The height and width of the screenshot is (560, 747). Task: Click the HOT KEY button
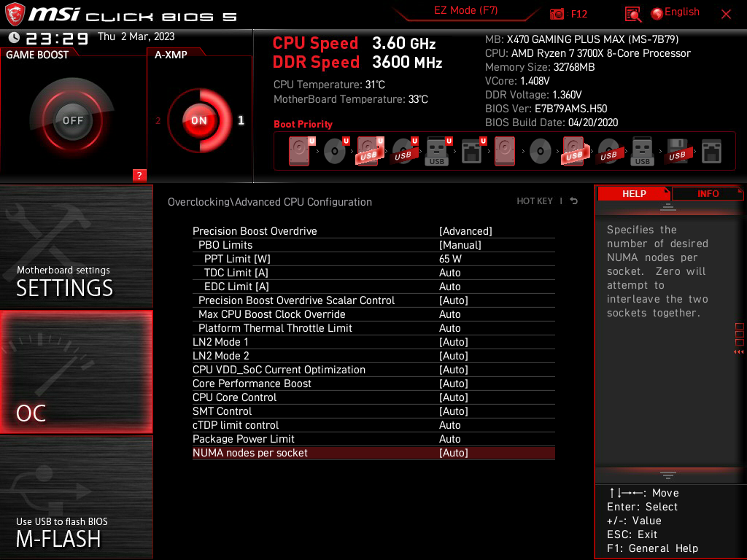pos(535,201)
